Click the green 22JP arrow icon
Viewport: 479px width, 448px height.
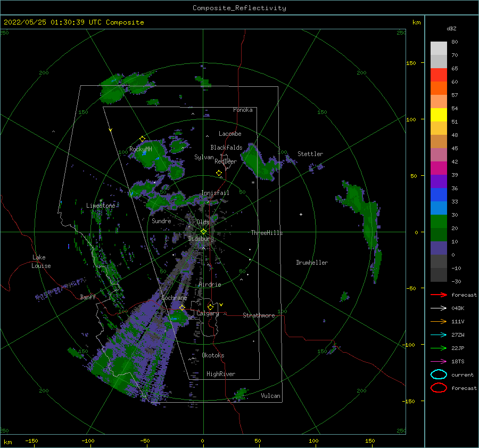click(439, 348)
